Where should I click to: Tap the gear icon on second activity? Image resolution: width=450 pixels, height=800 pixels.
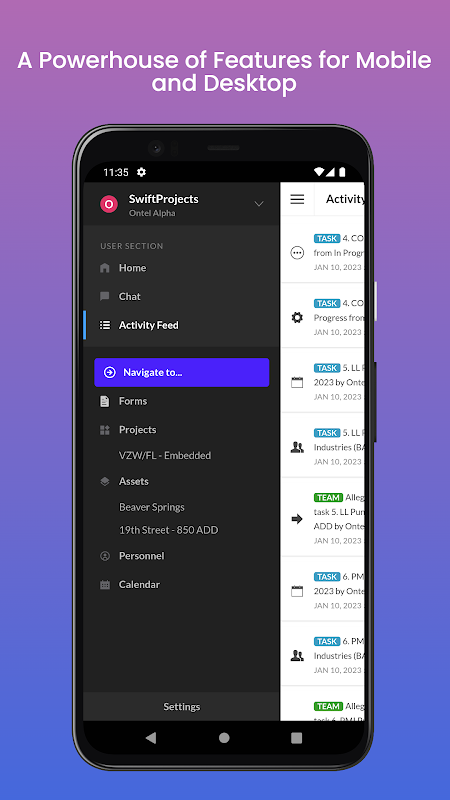click(x=297, y=317)
